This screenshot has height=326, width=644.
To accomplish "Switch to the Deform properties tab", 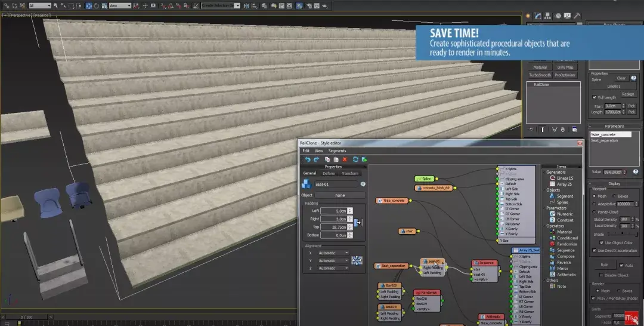I will click(x=329, y=173).
